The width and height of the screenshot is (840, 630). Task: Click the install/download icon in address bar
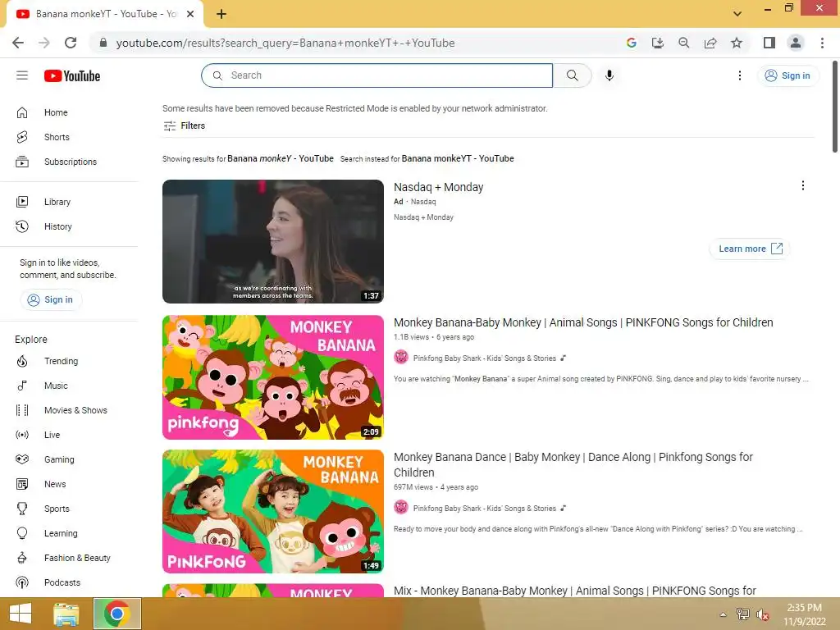[x=658, y=43]
